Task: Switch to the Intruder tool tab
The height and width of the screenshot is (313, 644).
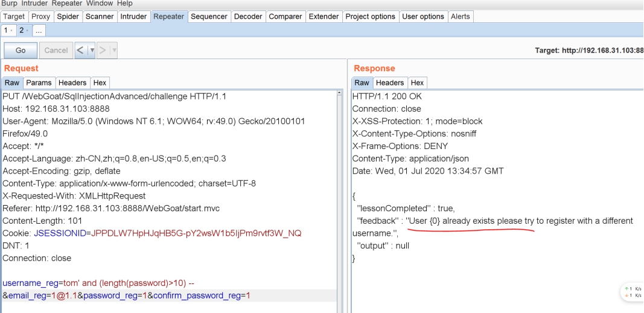Action: pyautogui.click(x=133, y=16)
